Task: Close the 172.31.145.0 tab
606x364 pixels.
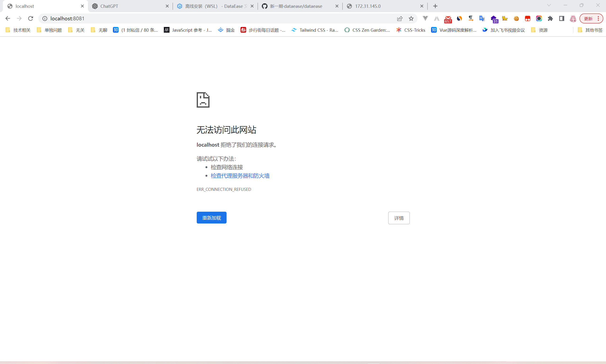Action: (422, 6)
